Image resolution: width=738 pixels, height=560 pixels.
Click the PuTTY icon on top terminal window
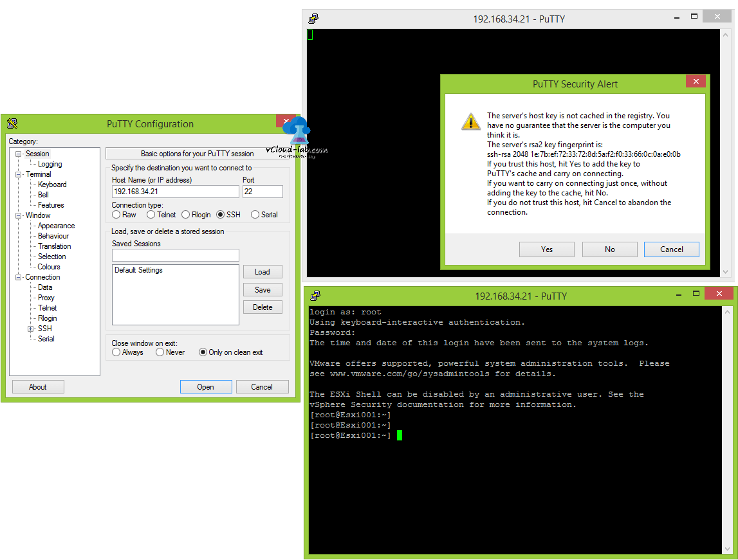pyautogui.click(x=313, y=19)
